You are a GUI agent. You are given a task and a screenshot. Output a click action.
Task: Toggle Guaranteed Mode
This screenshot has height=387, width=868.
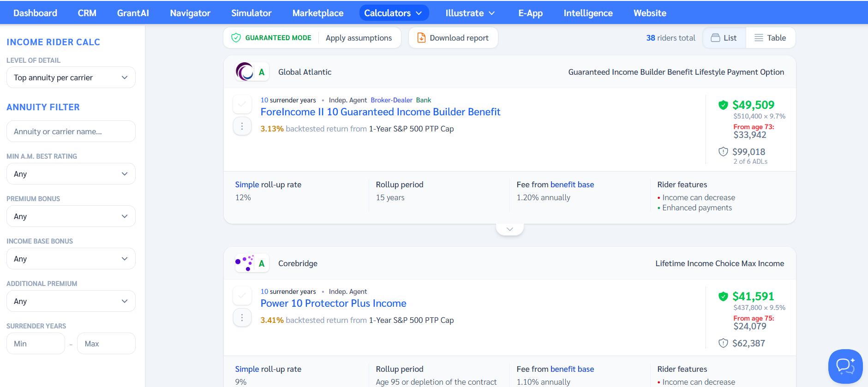click(x=271, y=38)
